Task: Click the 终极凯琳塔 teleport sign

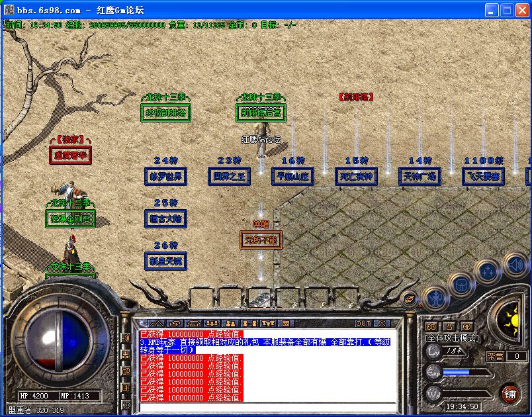Action: (x=165, y=113)
